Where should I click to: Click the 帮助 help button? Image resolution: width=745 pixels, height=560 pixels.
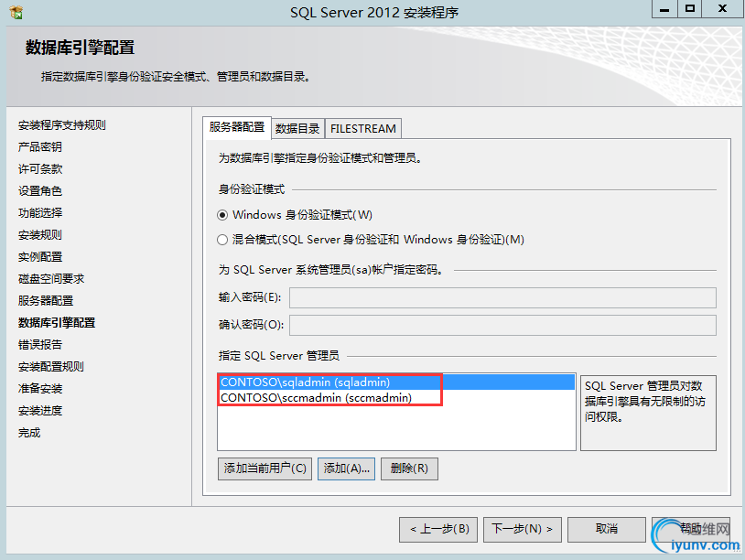point(691,529)
